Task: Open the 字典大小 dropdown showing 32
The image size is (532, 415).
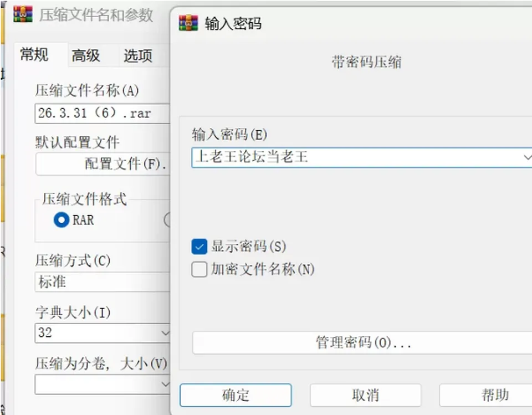Action: (x=165, y=333)
